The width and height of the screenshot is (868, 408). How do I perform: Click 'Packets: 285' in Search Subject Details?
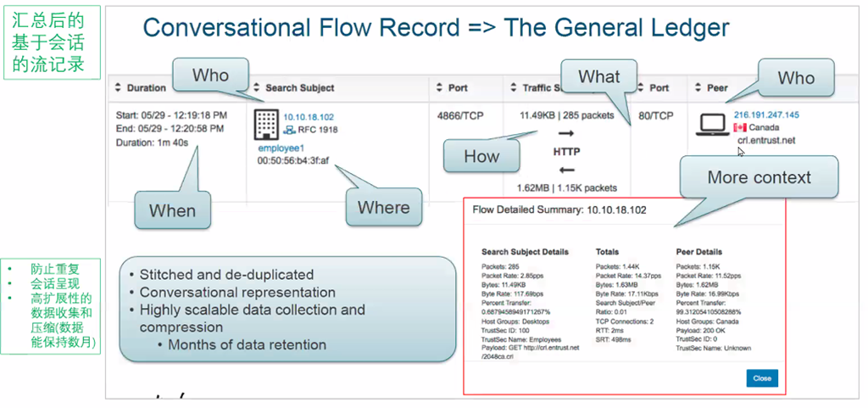(x=501, y=266)
